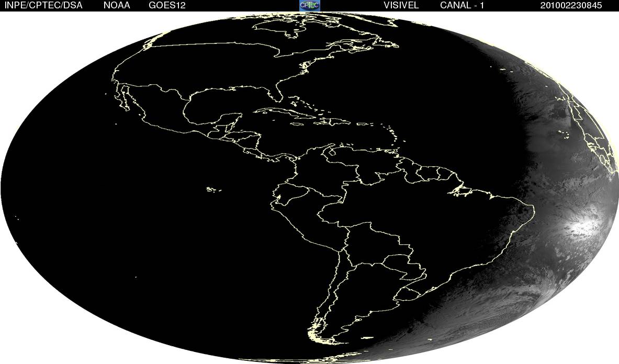Click the NOAA label in header

117,6
